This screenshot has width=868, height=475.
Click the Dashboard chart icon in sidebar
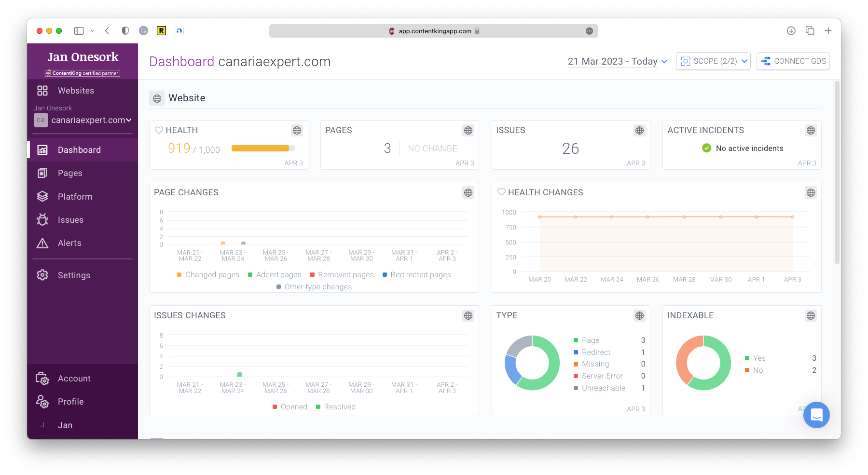[42, 150]
